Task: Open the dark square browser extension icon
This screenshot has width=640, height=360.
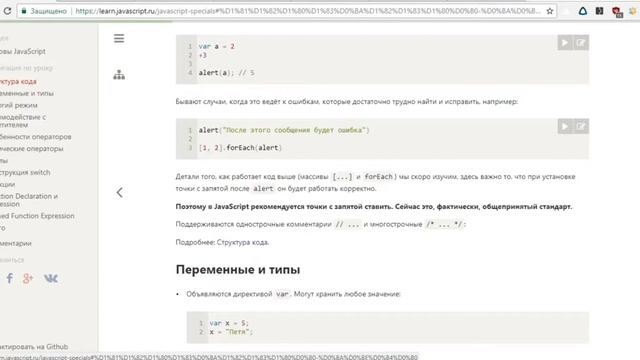Action: 599,11
